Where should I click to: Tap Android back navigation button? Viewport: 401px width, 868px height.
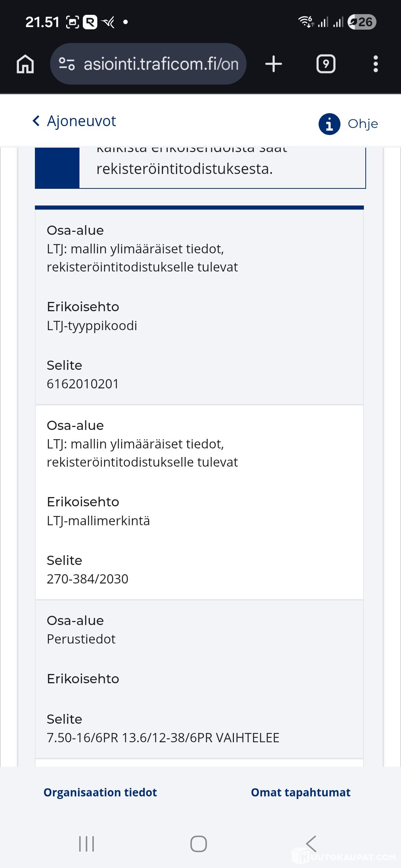(x=311, y=844)
